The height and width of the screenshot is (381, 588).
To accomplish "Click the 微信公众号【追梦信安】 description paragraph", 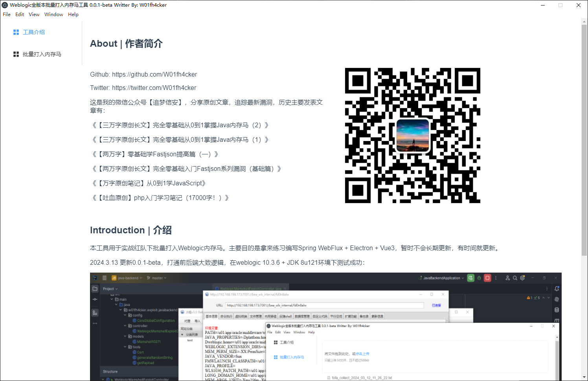I will (207, 106).
